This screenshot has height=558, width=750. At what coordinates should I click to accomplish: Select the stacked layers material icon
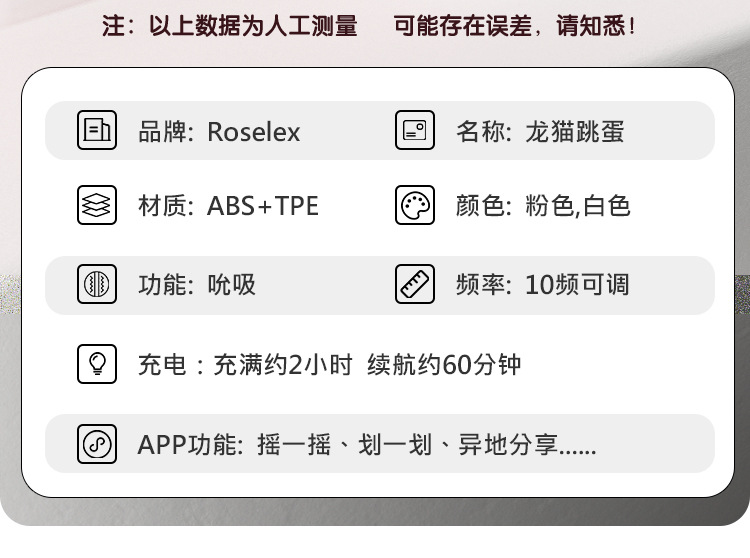tap(97, 206)
